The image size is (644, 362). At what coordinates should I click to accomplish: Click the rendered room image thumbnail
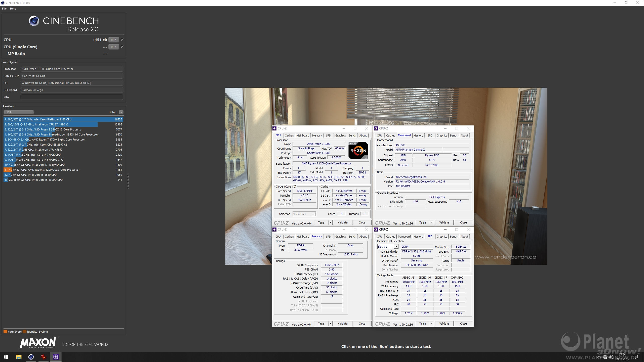386,176
